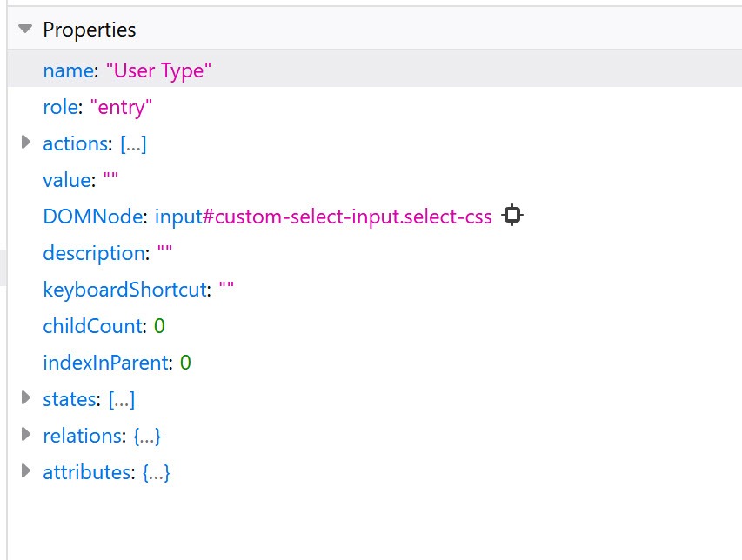Click the relations {...} object preview
Viewport: 742px width, 560px height.
pyautogui.click(x=147, y=436)
